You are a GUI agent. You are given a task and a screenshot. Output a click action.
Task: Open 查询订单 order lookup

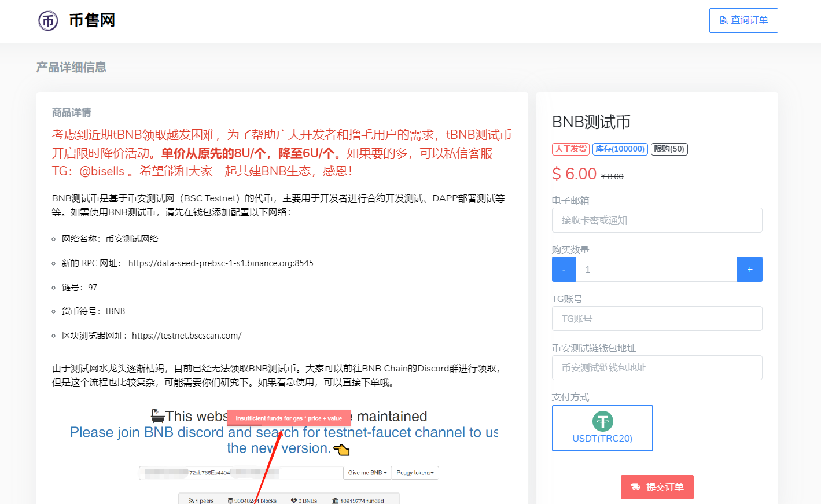click(x=743, y=20)
